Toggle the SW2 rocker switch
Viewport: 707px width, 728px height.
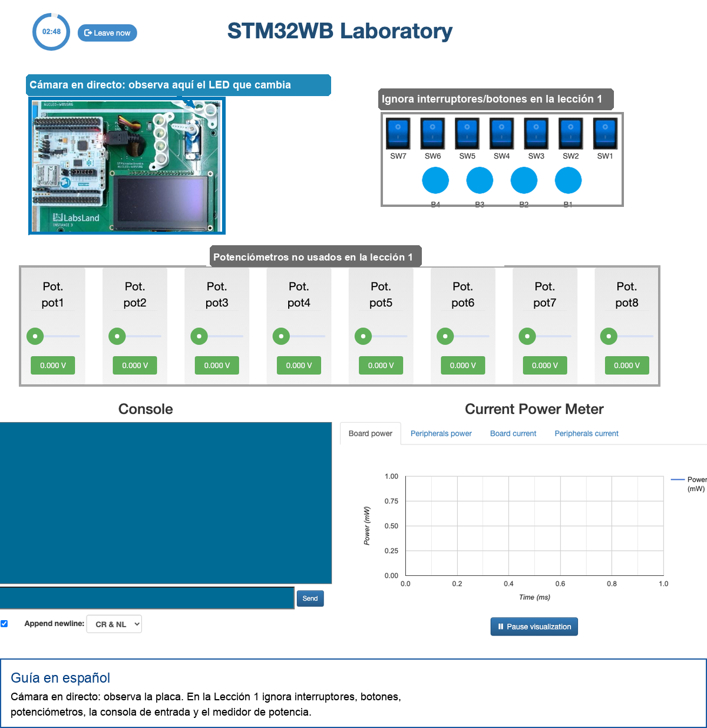tap(570, 133)
